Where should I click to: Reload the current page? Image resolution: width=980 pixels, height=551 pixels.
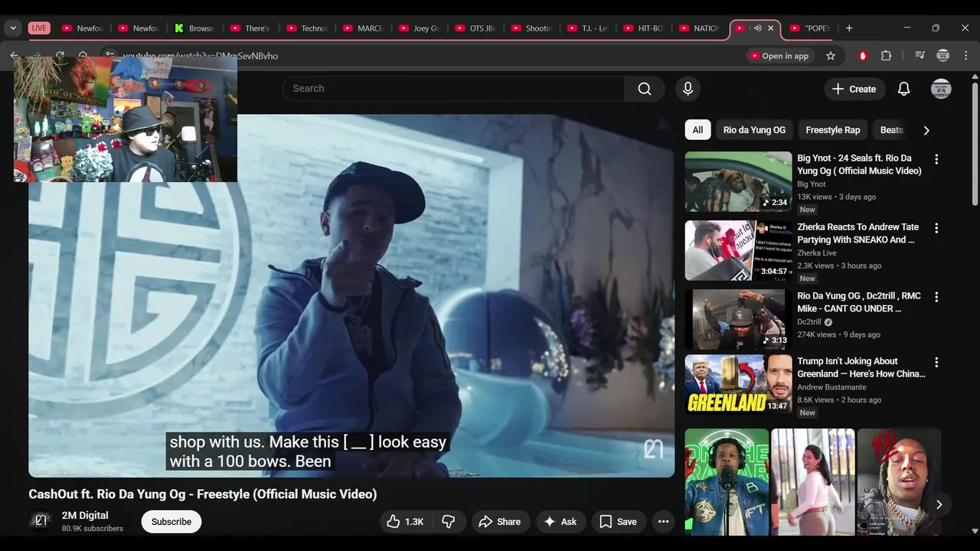click(60, 56)
